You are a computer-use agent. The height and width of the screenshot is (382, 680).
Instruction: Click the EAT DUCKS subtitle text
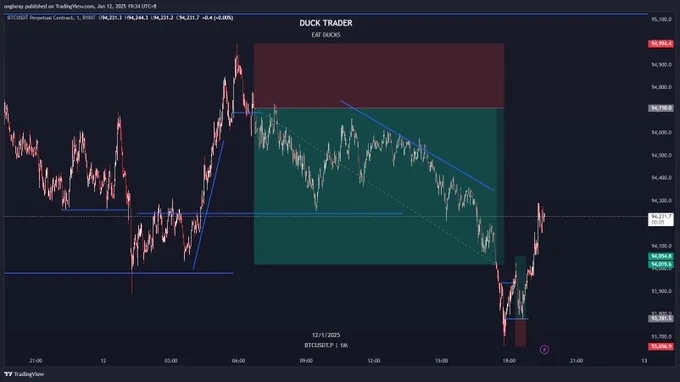[326, 35]
